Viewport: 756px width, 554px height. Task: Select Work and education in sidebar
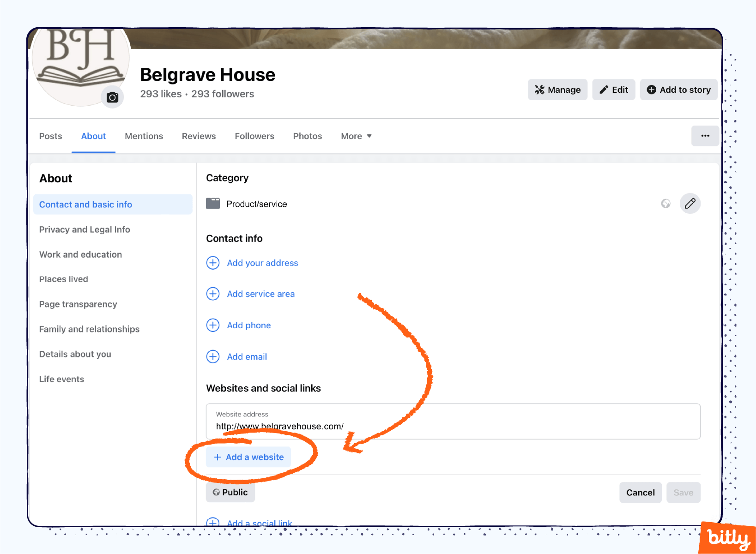[80, 254]
